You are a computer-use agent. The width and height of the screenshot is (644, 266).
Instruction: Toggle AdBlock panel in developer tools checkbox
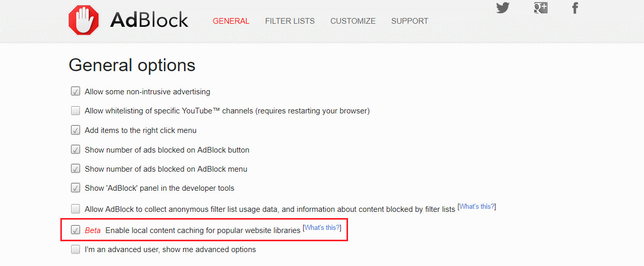[76, 188]
